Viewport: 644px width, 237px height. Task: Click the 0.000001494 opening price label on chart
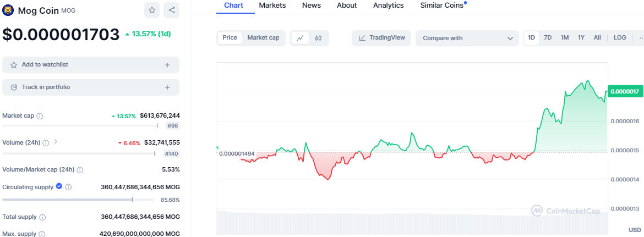point(237,154)
